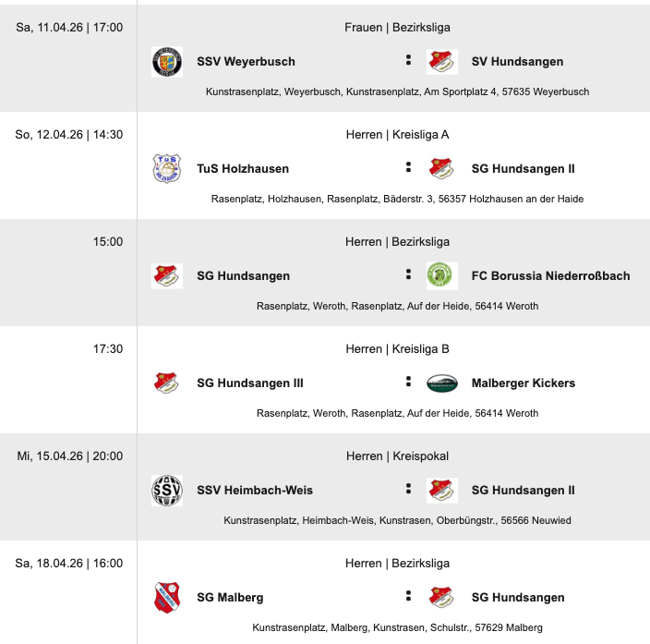Click the Herren Kreispokal competition label

point(397,456)
